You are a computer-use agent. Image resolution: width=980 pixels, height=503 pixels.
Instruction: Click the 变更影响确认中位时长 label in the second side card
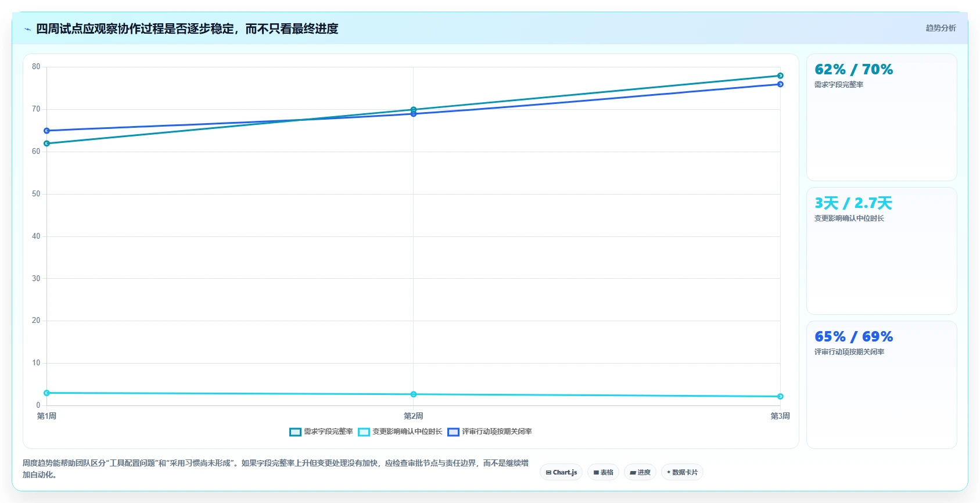(x=849, y=218)
